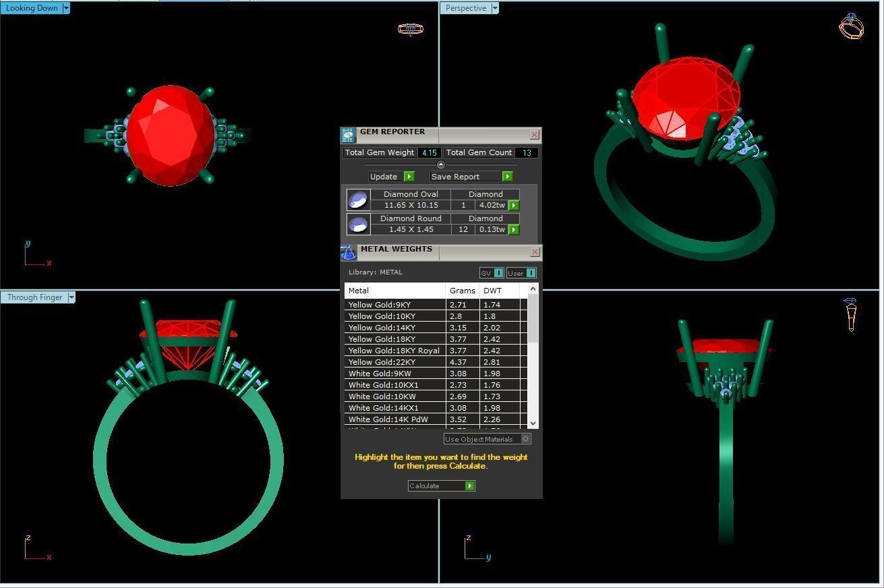
Task: Click top-view ring icon in Looking Down viewport
Action: 410,29
